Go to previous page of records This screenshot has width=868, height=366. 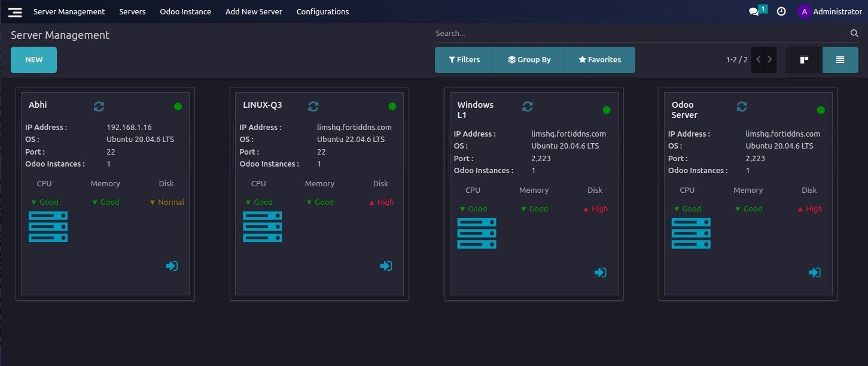pos(758,60)
